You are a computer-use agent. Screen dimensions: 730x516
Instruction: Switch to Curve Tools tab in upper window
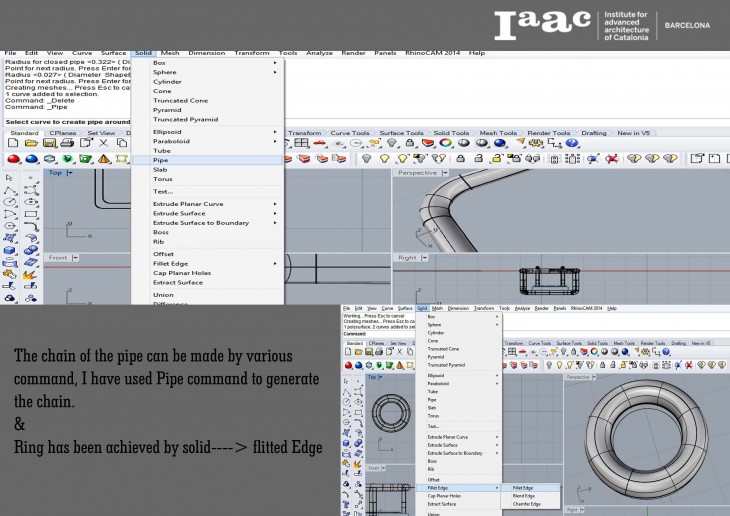click(x=349, y=133)
